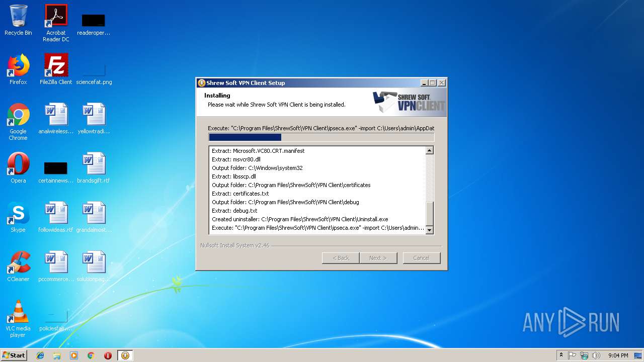The height and width of the screenshot is (362, 644).
Task: Activate Shrew Soft setup taskbar button
Action: [x=125, y=355]
